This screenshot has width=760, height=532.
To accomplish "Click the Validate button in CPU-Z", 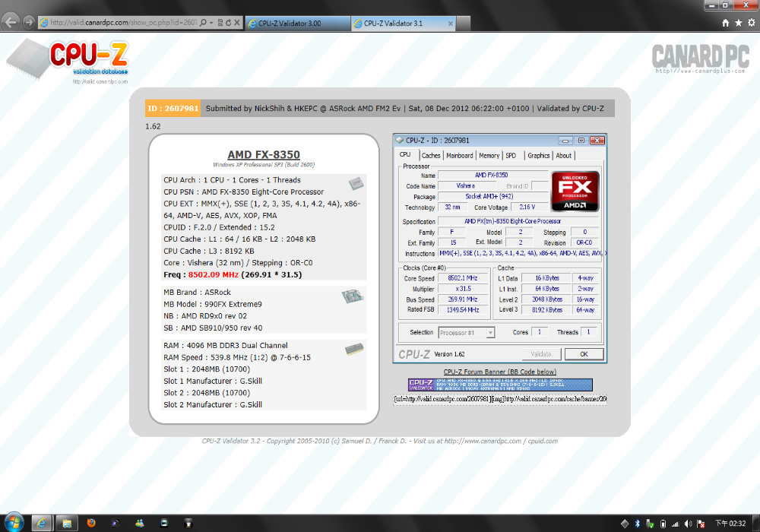I will 541,354.
